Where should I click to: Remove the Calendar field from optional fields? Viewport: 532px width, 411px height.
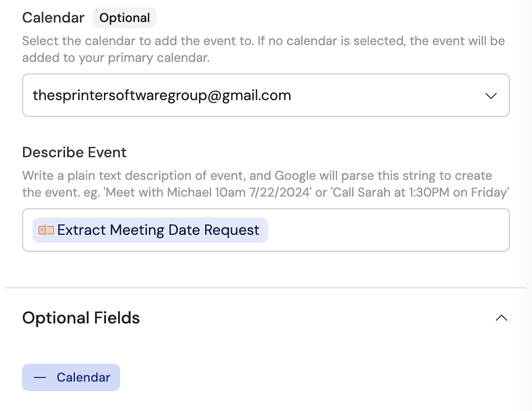click(x=39, y=377)
